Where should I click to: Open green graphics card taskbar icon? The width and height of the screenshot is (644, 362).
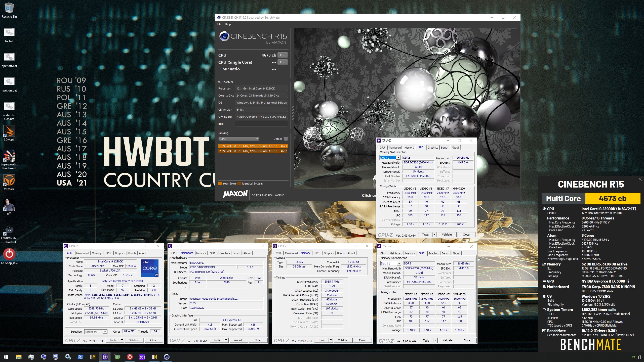click(117, 357)
